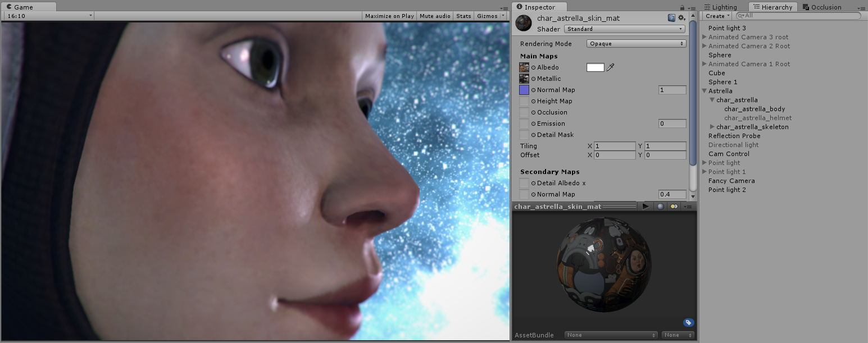Click the material preview icon in Inspector header
Image resolution: width=868 pixels, height=343 pixels.
tap(524, 23)
